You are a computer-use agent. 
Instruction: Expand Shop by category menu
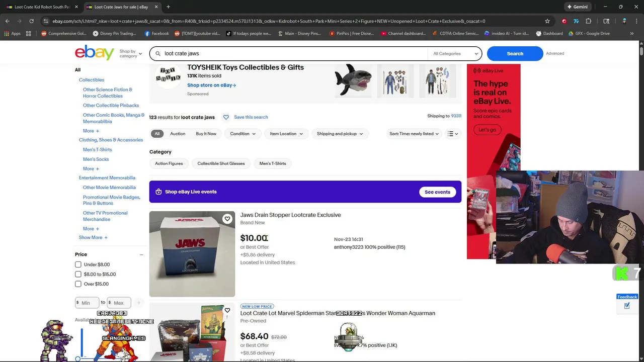click(130, 53)
